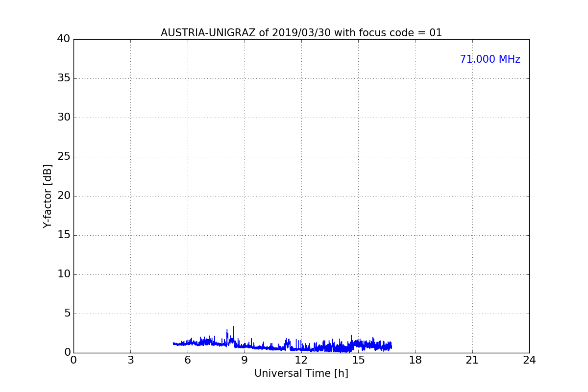
Task: Click the blue 71.000 MHz frequency label
Action: pyautogui.click(x=490, y=59)
